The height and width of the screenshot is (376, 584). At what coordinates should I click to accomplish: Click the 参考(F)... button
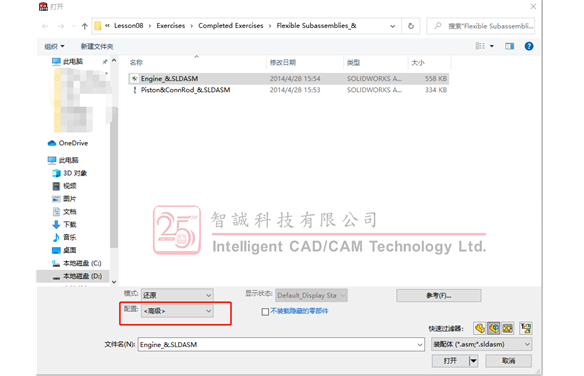[x=439, y=296]
